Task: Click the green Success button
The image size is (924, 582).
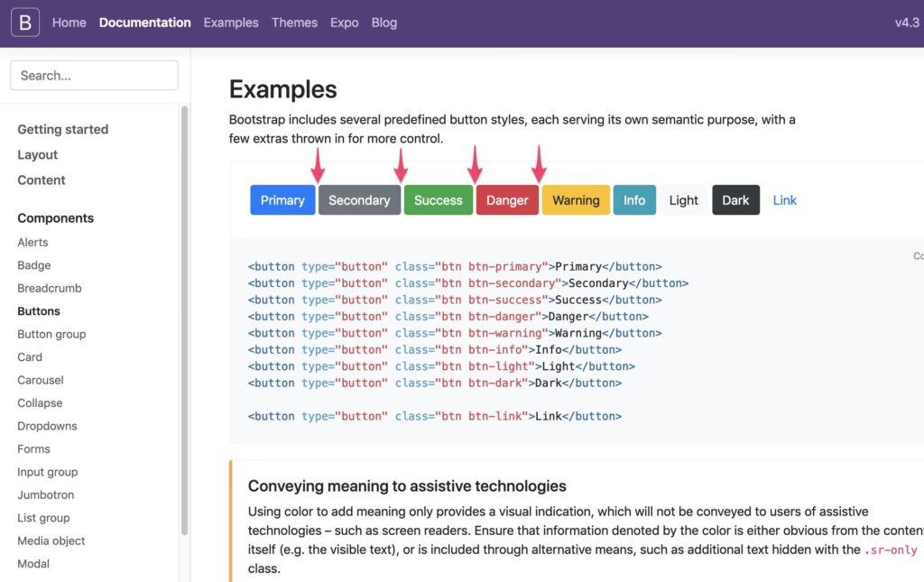Action: 438,200
